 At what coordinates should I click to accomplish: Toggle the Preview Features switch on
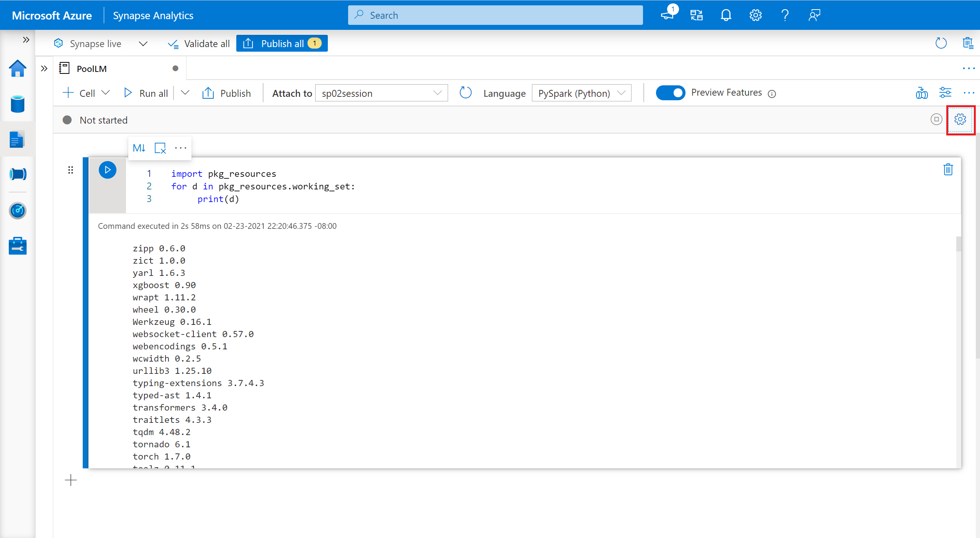coord(669,92)
